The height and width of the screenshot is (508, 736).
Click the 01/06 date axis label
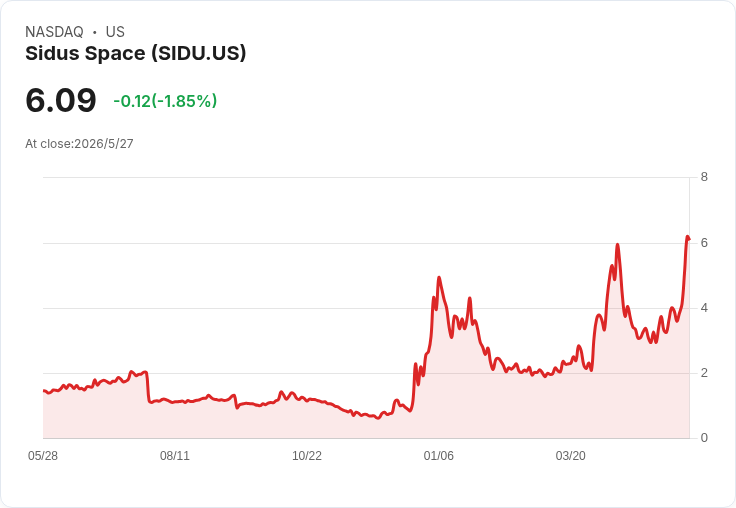pyautogui.click(x=439, y=456)
